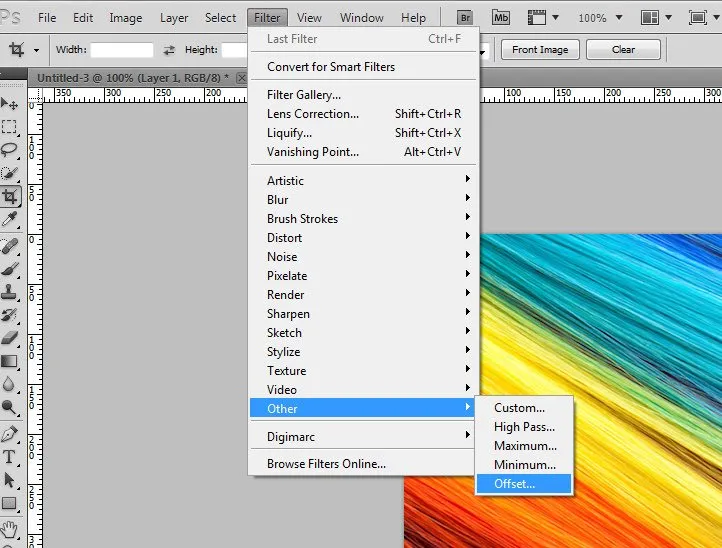Open the Edit menu

(83, 18)
